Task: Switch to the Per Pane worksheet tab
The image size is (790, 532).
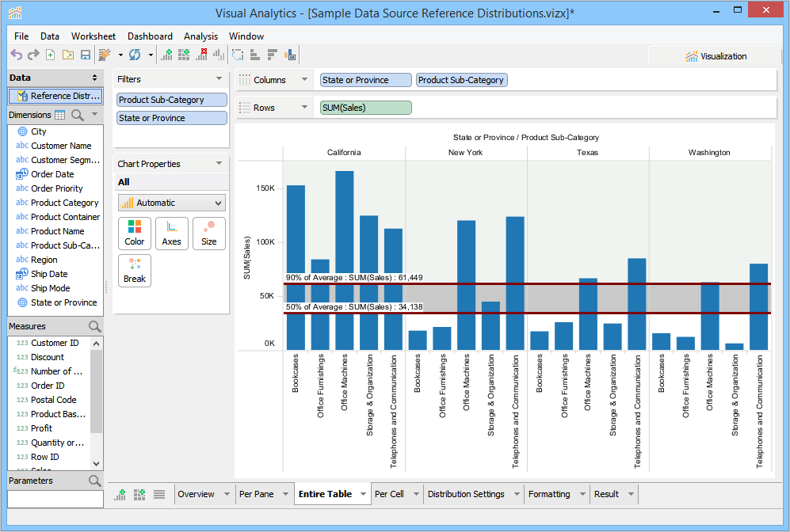Action: (x=257, y=494)
